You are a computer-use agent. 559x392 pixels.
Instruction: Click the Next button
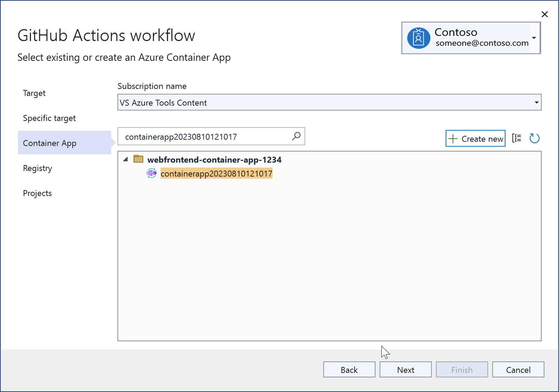click(x=405, y=369)
